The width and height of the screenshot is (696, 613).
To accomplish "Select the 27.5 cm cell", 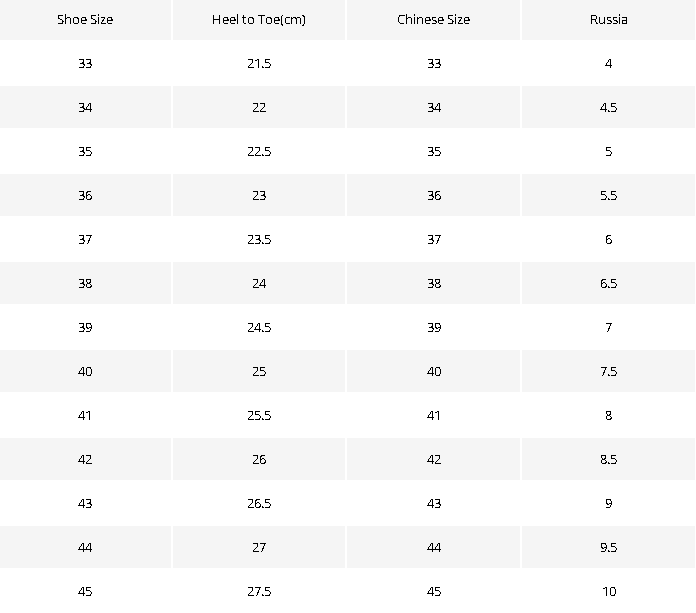I will tap(259, 591).
